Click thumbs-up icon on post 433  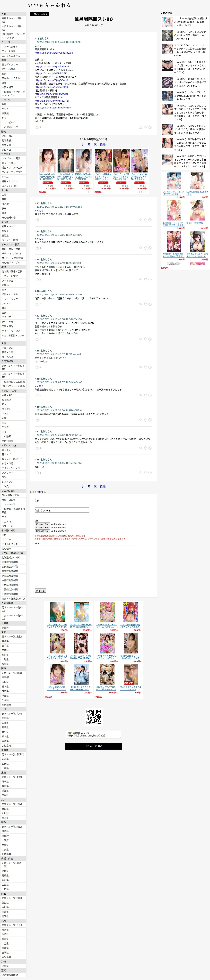[x=37, y=220]
